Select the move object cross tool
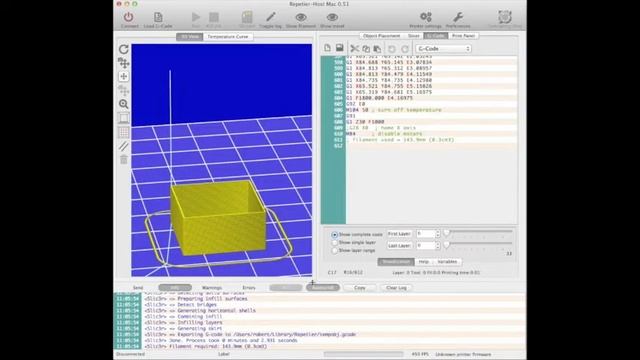This screenshot has width=640, height=360. [x=124, y=76]
